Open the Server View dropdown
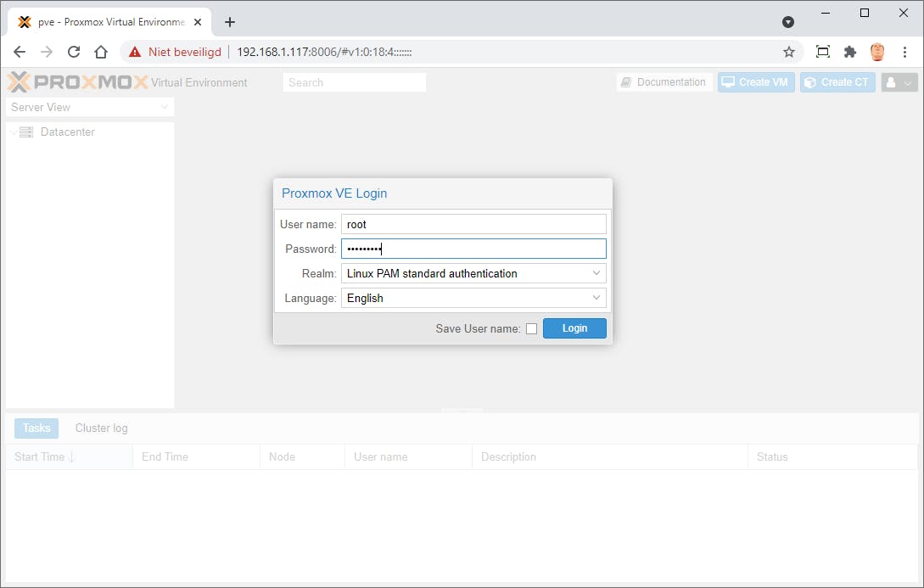 (x=166, y=107)
